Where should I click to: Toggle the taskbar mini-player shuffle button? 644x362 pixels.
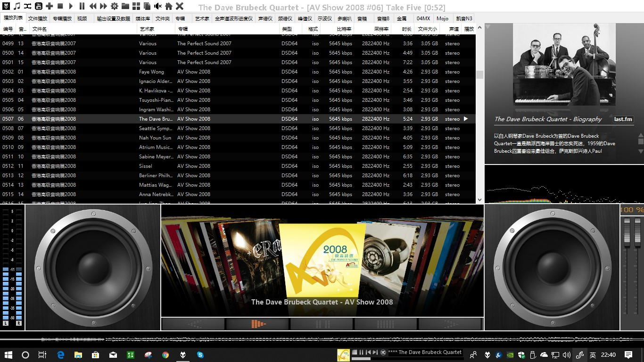tap(383, 353)
